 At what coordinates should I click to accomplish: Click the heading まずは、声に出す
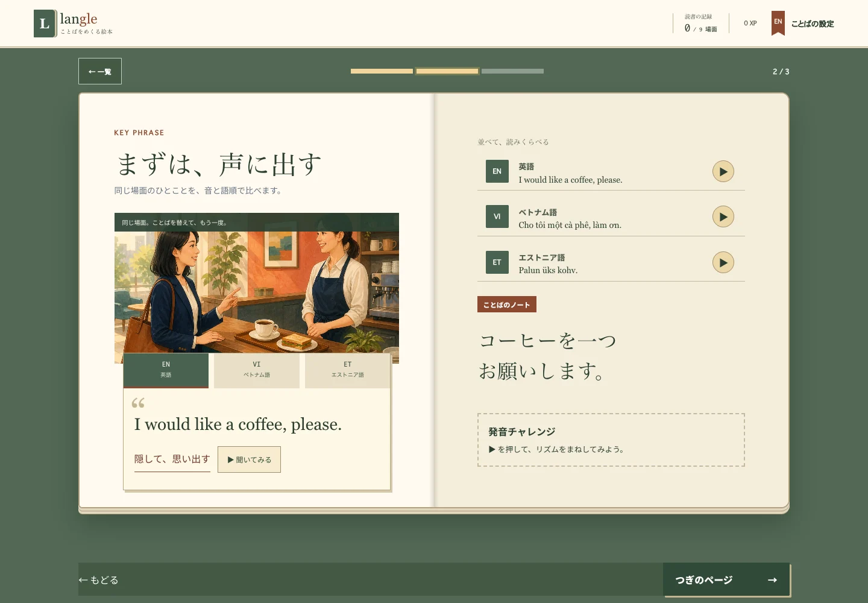click(218, 164)
